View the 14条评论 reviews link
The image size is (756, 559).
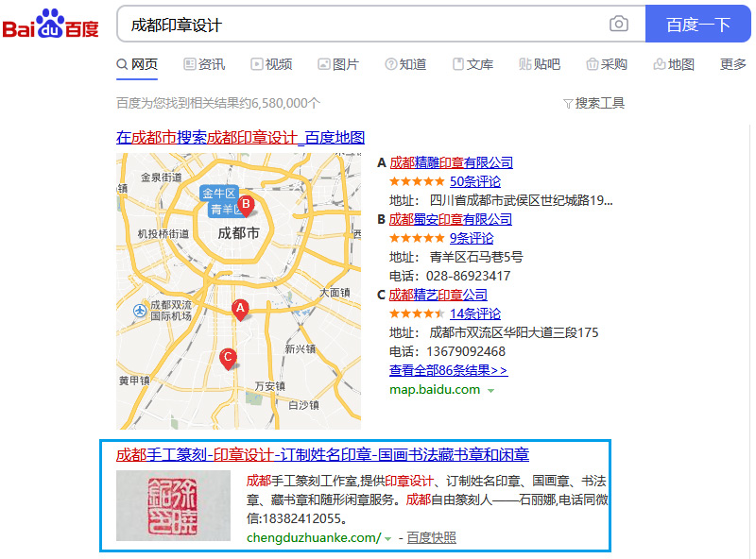pyautogui.click(x=475, y=313)
